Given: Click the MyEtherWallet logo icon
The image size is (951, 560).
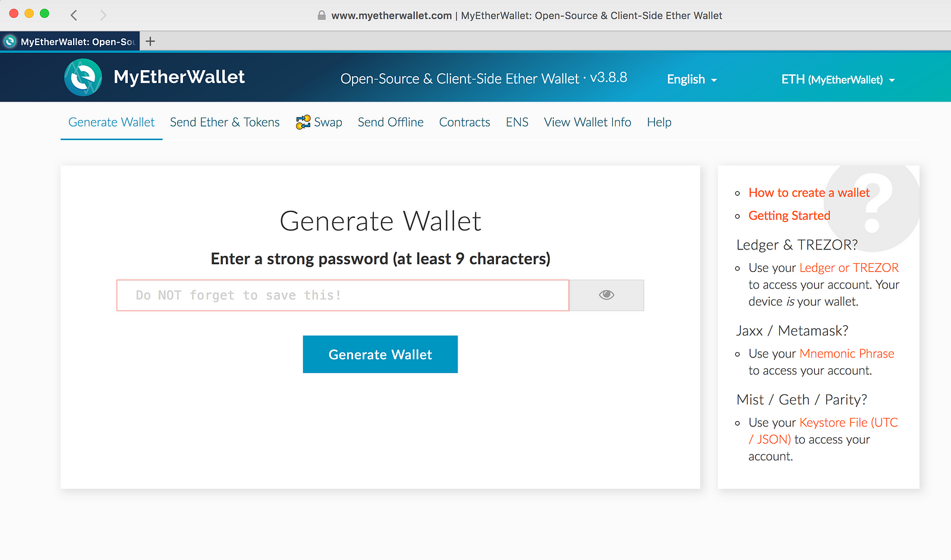Looking at the screenshot, I should click(83, 77).
